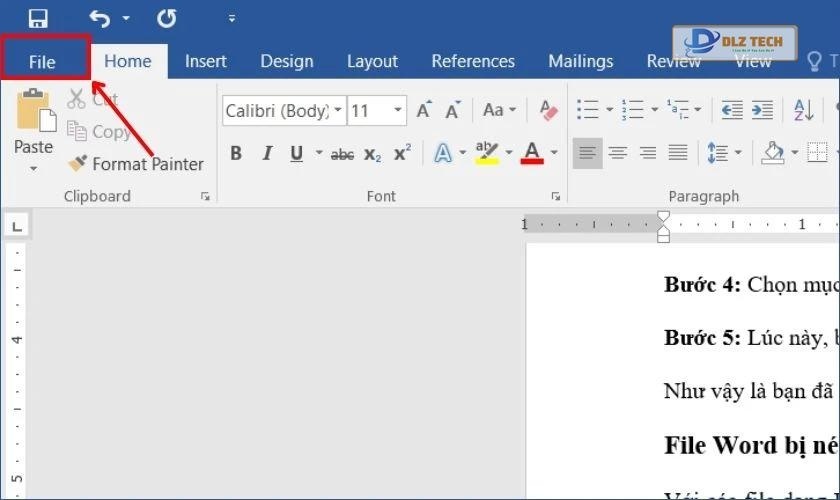Screen dimensions: 840x500
Task: Open the Font dialog box launcher
Action: pos(555,196)
